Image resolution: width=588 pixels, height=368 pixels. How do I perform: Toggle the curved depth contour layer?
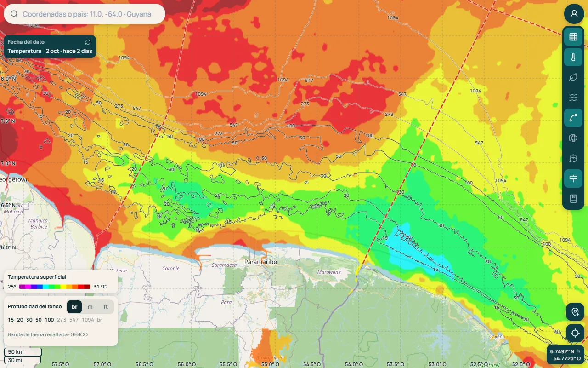point(573,118)
